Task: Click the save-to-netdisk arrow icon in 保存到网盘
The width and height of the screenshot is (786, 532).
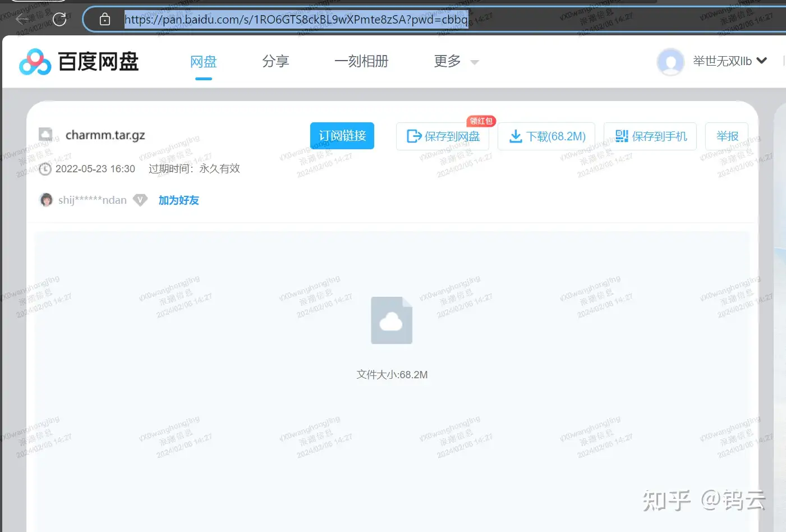Action: click(413, 136)
